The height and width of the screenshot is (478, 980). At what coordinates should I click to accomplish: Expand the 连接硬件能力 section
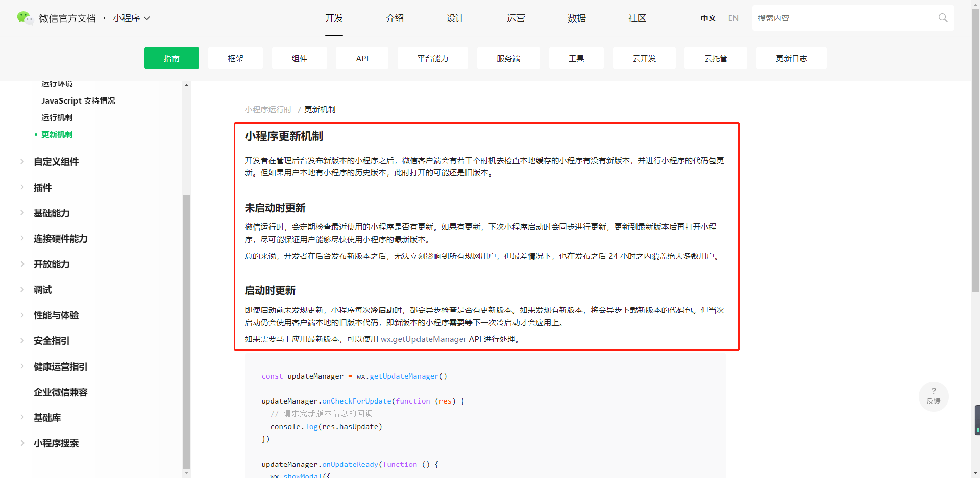[60, 239]
